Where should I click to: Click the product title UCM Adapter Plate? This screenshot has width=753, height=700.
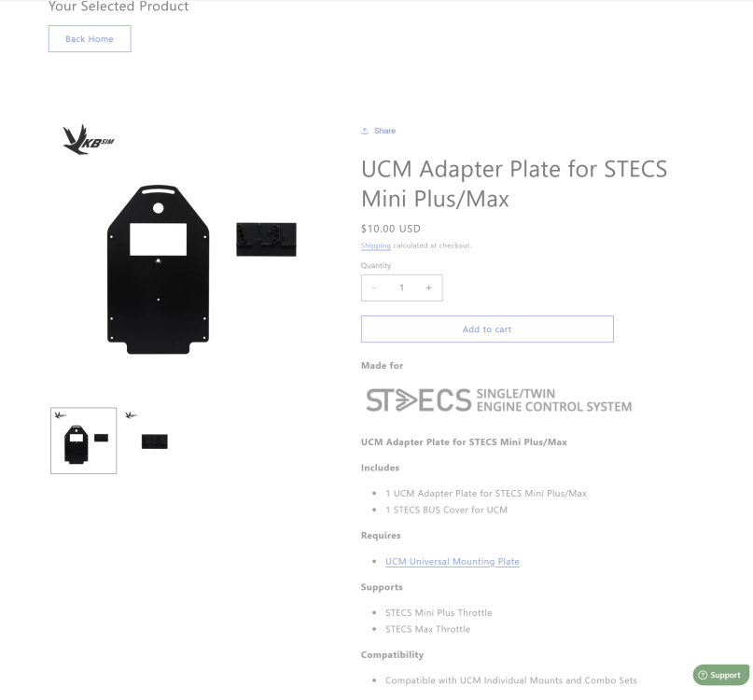(514, 183)
